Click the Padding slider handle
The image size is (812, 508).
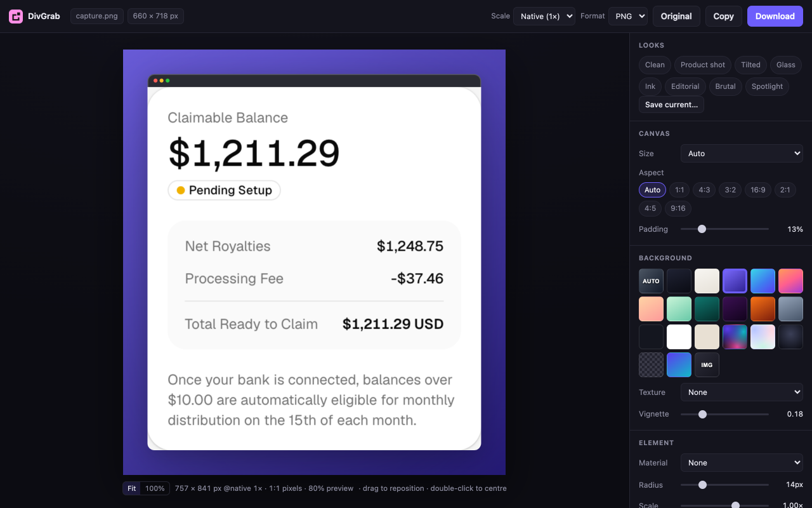coord(702,229)
